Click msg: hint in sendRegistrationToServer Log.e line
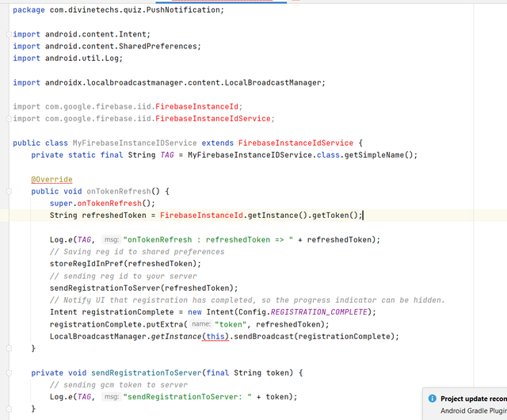Image resolution: width=507 pixels, height=420 pixels. [112, 397]
